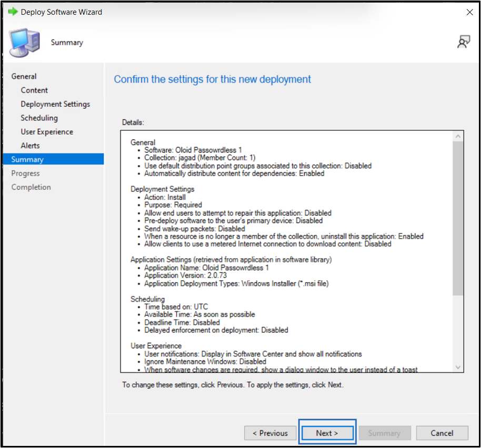
Task: Go to the Content step
Action: pyautogui.click(x=34, y=90)
